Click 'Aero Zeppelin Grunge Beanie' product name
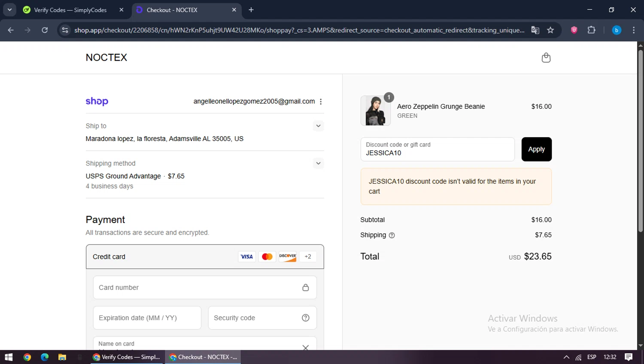The height and width of the screenshot is (364, 644). (441, 107)
